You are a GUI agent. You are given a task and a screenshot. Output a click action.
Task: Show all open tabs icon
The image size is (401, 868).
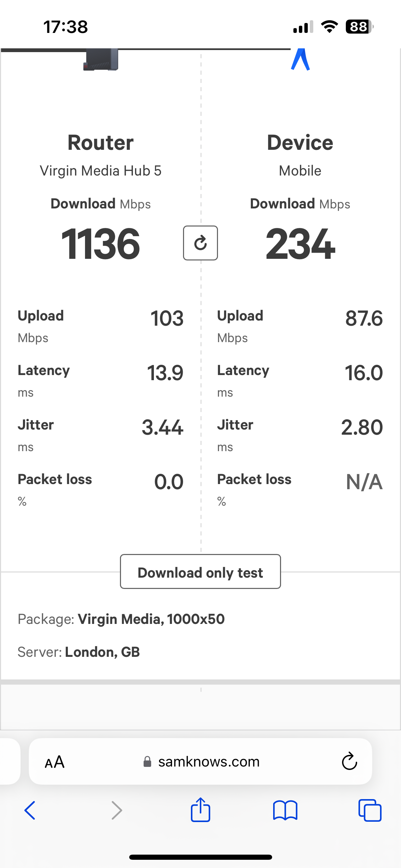(x=370, y=810)
